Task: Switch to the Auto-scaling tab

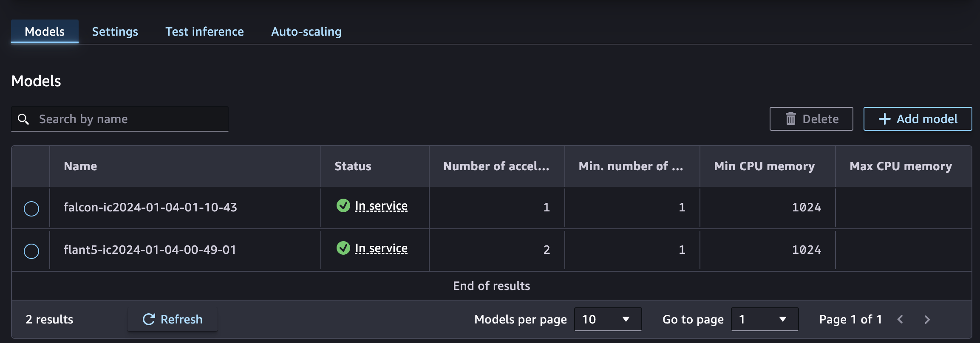Action: [x=306, y=31]
